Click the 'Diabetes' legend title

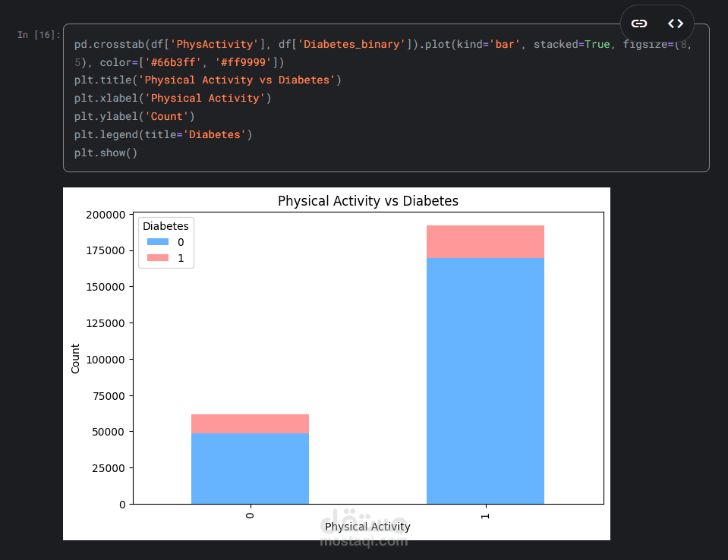coord(165,225)
